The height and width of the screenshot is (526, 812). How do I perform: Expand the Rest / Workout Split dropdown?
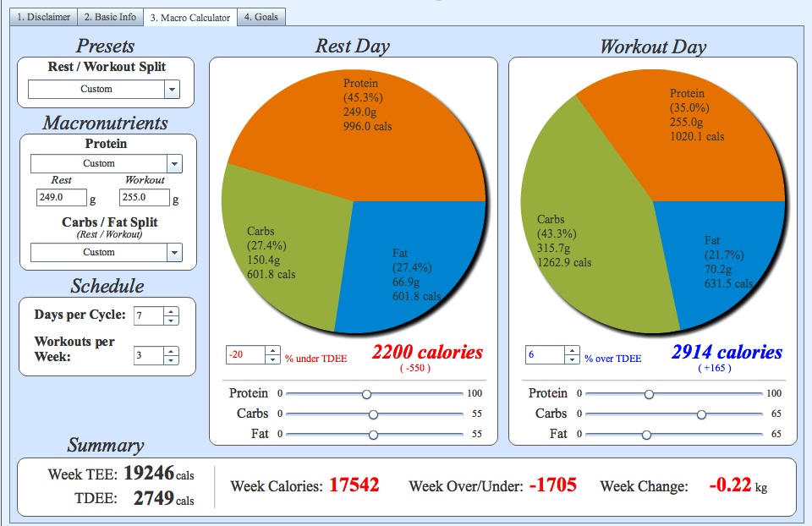coord(172,89)
